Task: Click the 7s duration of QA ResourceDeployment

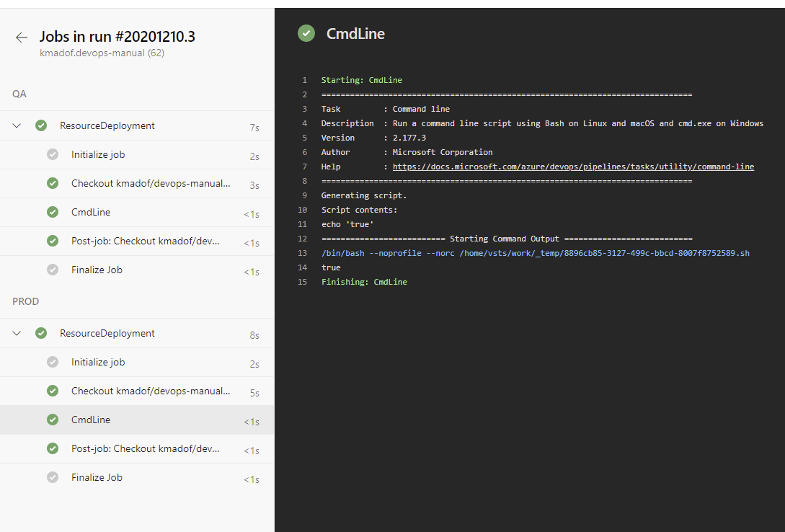Action: pyautogui.click(x=254, y=128)
